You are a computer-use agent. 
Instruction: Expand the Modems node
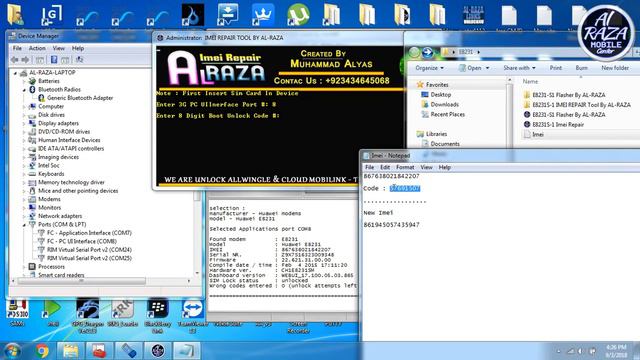pyautogui.click(x=24, y=200)
